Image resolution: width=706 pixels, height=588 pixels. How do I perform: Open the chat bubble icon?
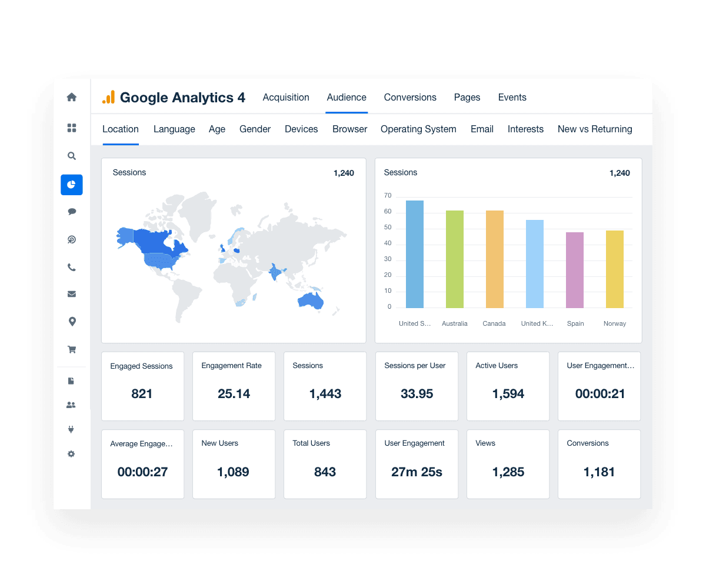pos(71,211)
